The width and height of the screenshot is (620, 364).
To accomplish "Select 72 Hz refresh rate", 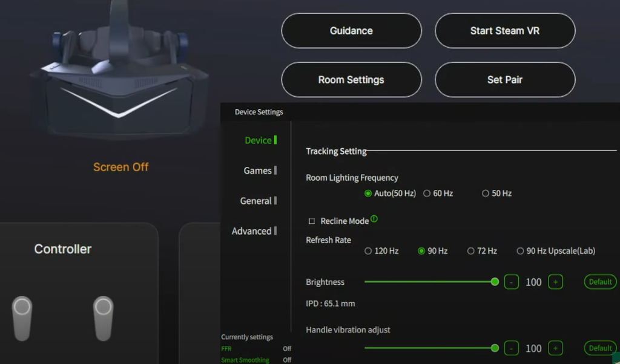I will 471,251.
